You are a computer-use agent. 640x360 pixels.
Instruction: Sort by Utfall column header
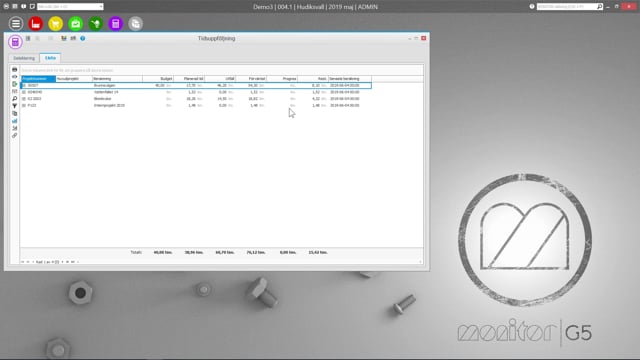(220, 79)
